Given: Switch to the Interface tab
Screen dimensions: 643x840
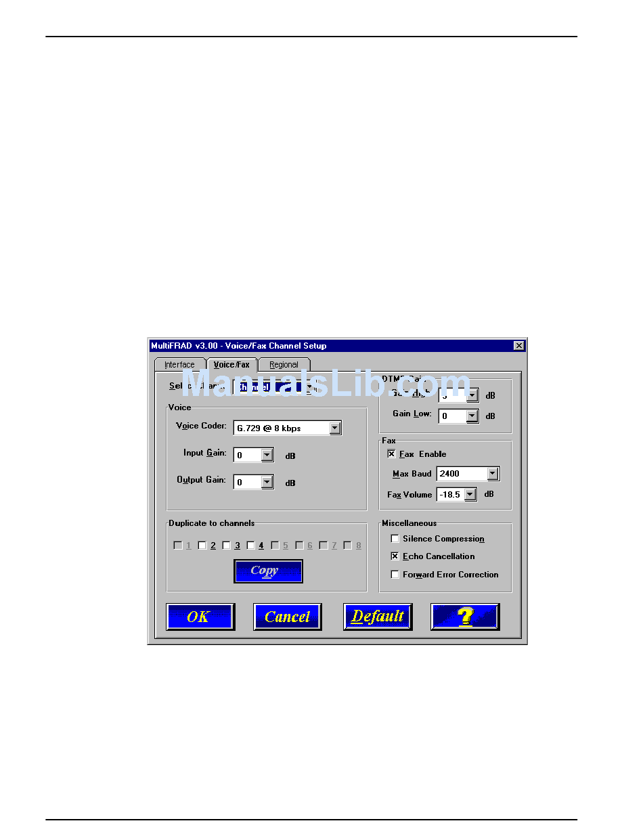Looking at the screenshot, I should 179,365.
